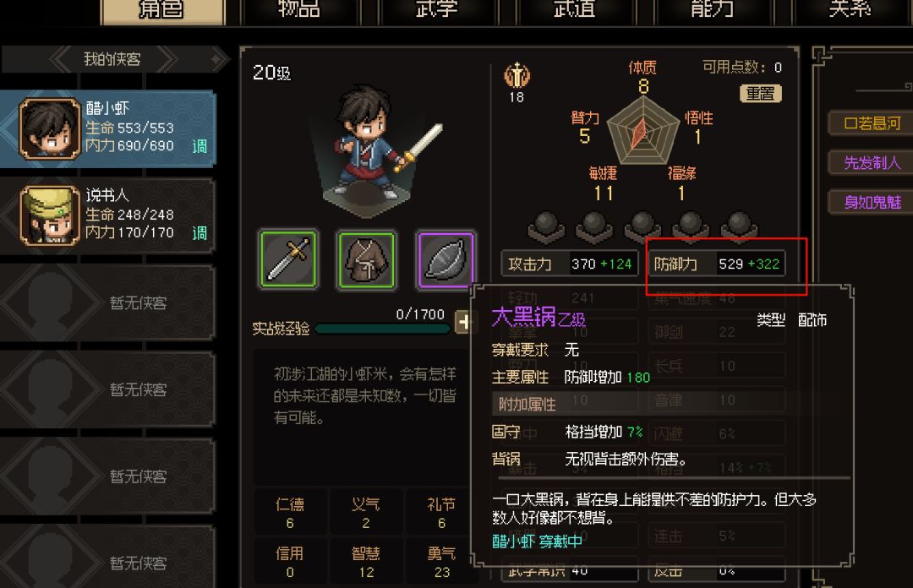This screenshot has width=913, height=588.
Task: Select the 先发制人 skill button
Action: 871,162
